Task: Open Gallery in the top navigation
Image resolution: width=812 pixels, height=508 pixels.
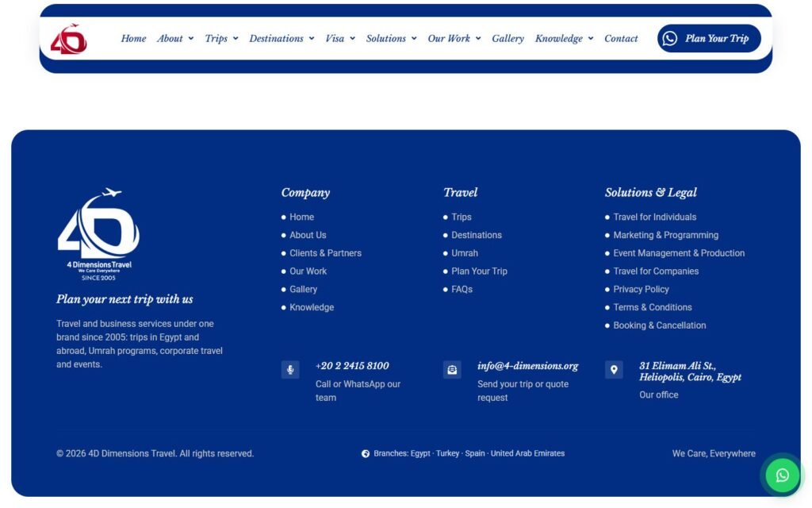Action: coord(508,38)
